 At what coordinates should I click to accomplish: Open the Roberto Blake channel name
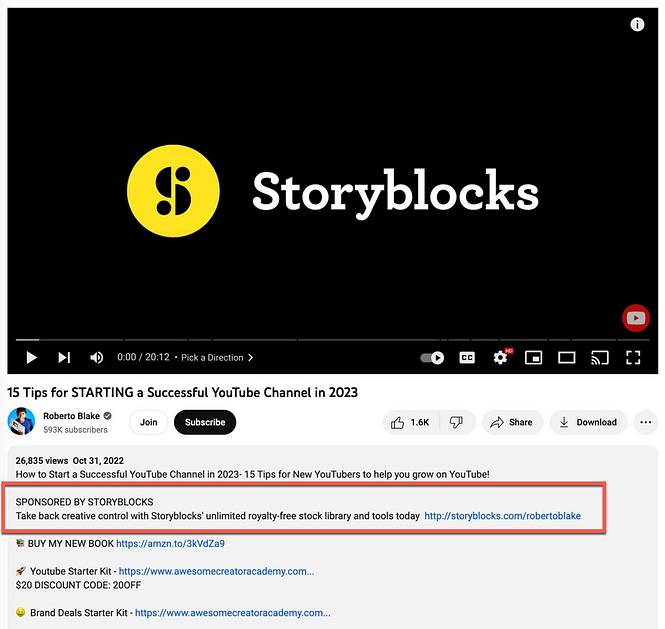coord(71,416)
